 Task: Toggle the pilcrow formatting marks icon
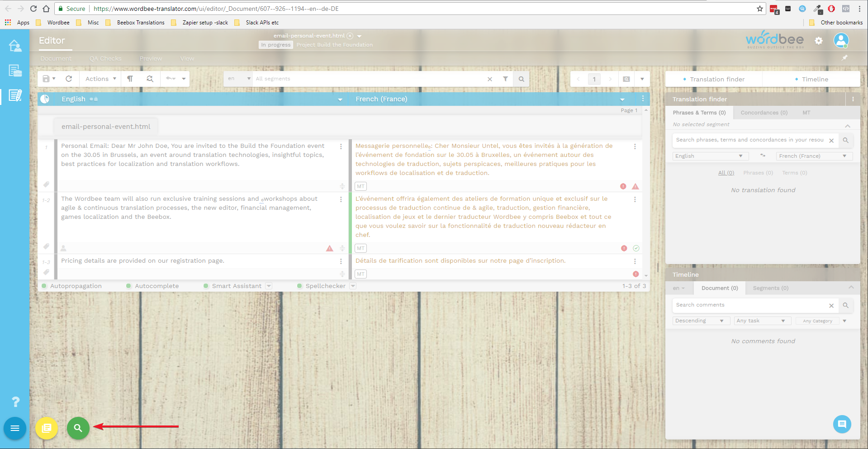point(130,79)
